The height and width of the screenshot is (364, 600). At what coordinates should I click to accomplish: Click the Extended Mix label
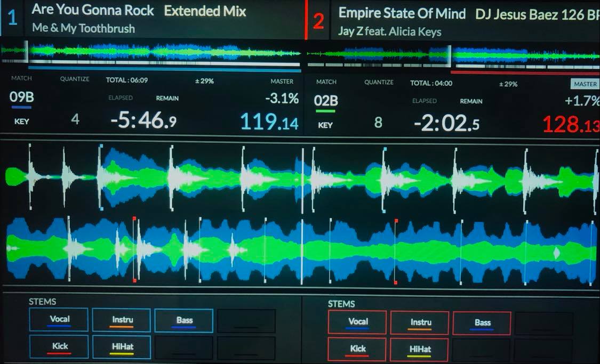[205, 11]
